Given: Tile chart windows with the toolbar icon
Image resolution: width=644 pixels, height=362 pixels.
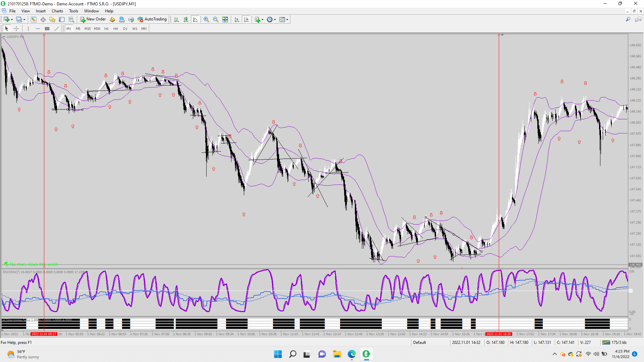Looking at the screenshot, I should tap(225, 19).
